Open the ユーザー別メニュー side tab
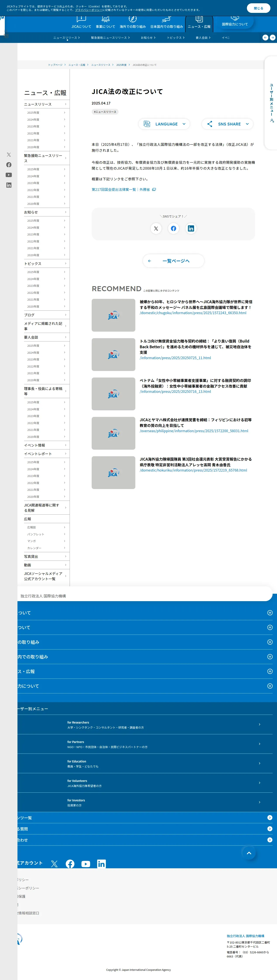The height and width of the screenshot is (980, 277). (x=271, y=103)
